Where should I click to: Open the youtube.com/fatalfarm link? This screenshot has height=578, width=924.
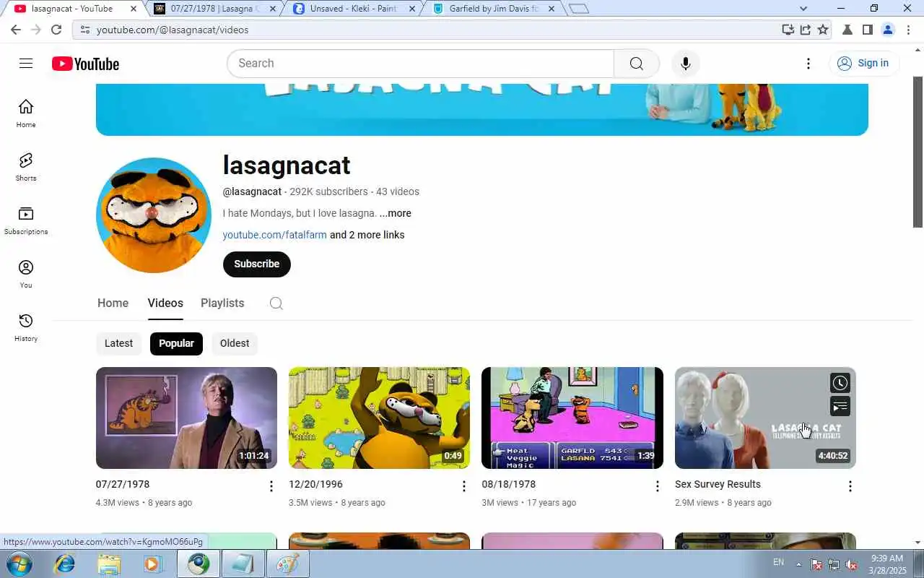click(274, 235)
